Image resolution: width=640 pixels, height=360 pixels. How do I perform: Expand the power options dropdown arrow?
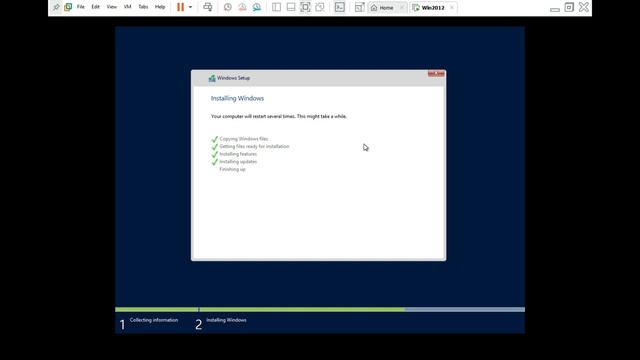[190, 7]
